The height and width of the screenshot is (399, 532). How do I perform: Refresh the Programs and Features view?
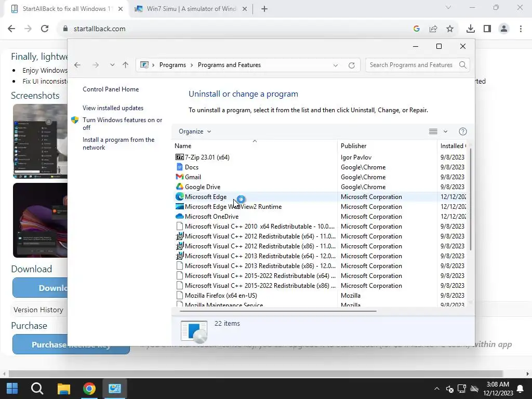point(352,65)
